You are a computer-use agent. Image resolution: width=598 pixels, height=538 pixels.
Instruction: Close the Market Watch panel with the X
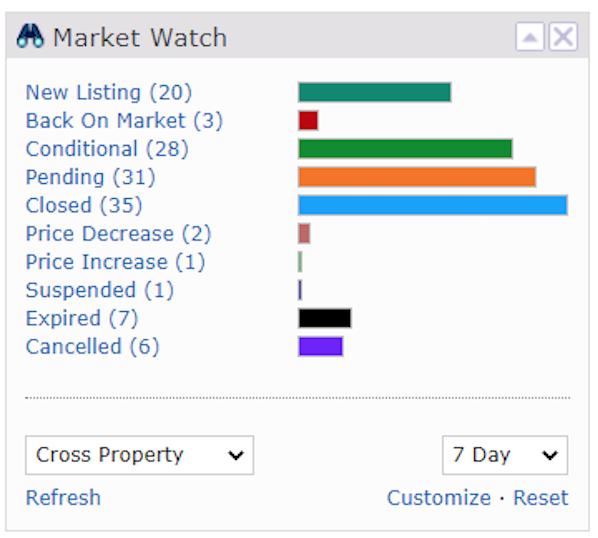pos(563,37)
